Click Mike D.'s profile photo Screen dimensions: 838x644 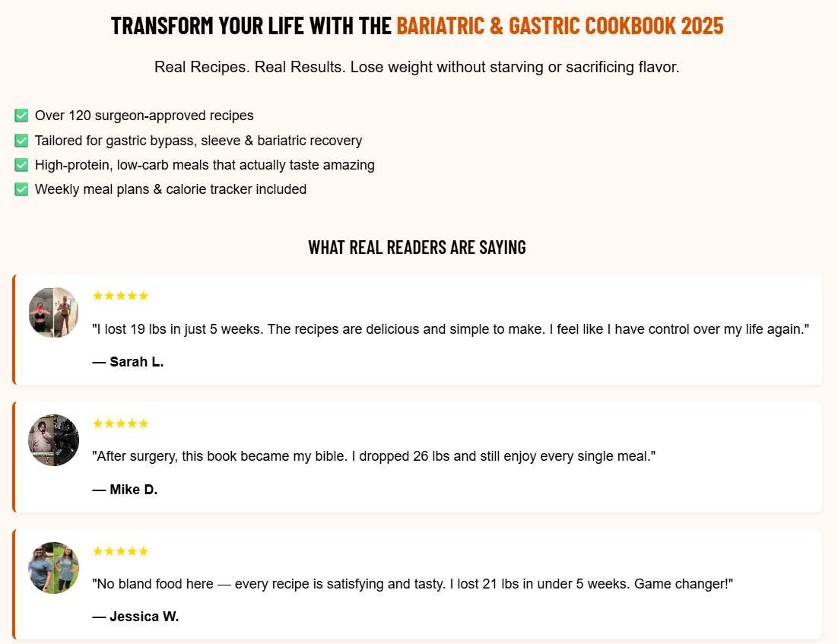pos(53,440)
